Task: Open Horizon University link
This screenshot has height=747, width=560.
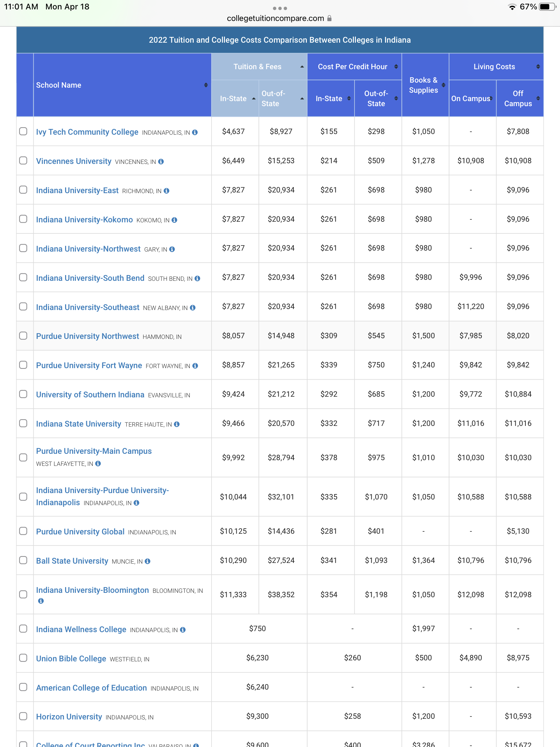Action: click(x=69, y=717)
